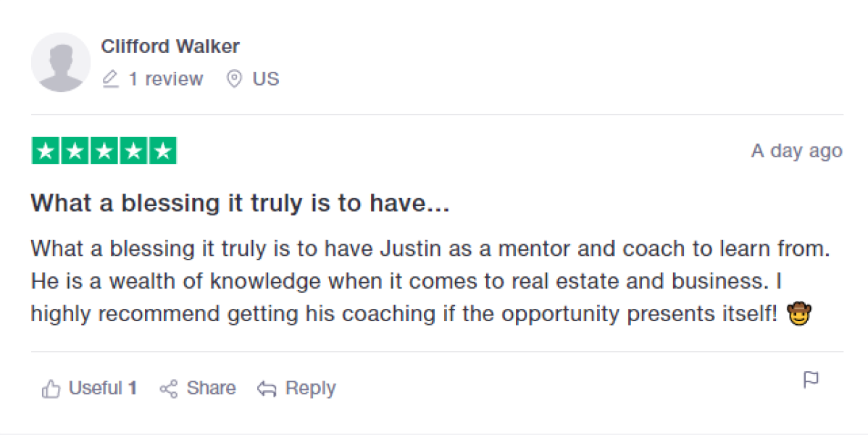Click the location pin icon
Viewport: 868px width, 435px height.
point(234,79)
